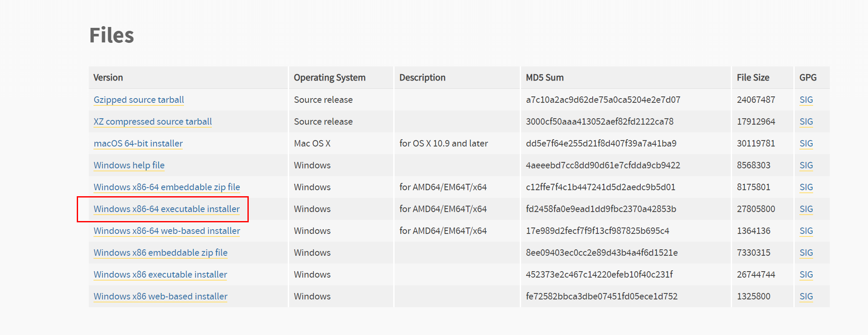Click SIG link for XZ compressed tarball
The image size is (868, 335).
[x=806, y=122]
